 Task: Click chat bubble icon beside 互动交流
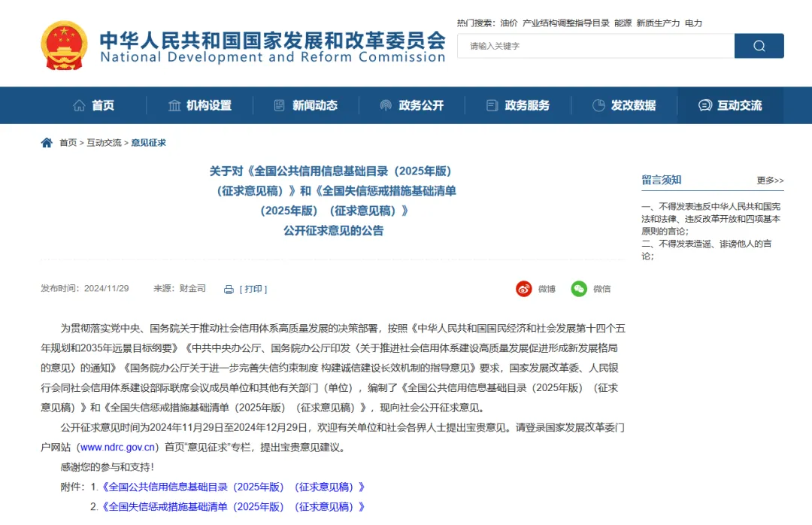pos(704,105)
